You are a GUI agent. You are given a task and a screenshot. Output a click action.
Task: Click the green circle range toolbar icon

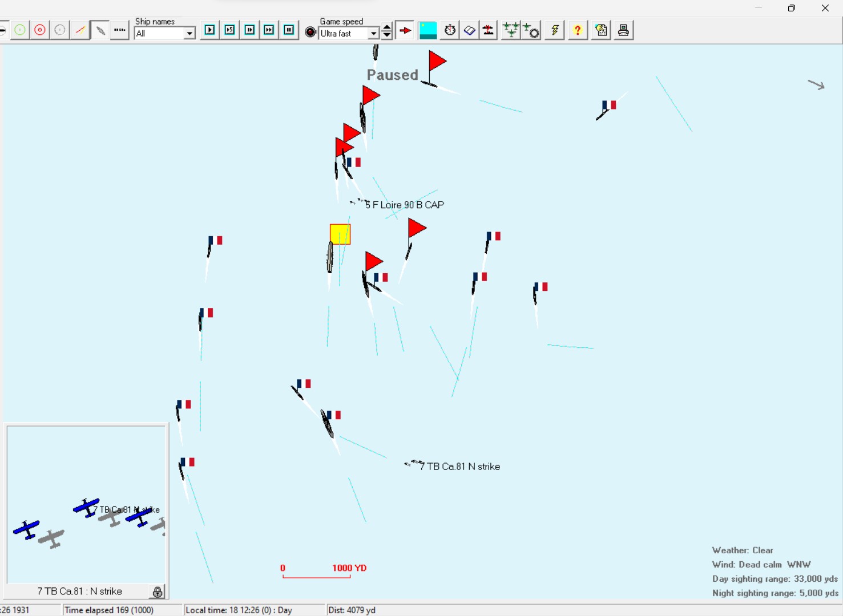click(x=20, y=30)
